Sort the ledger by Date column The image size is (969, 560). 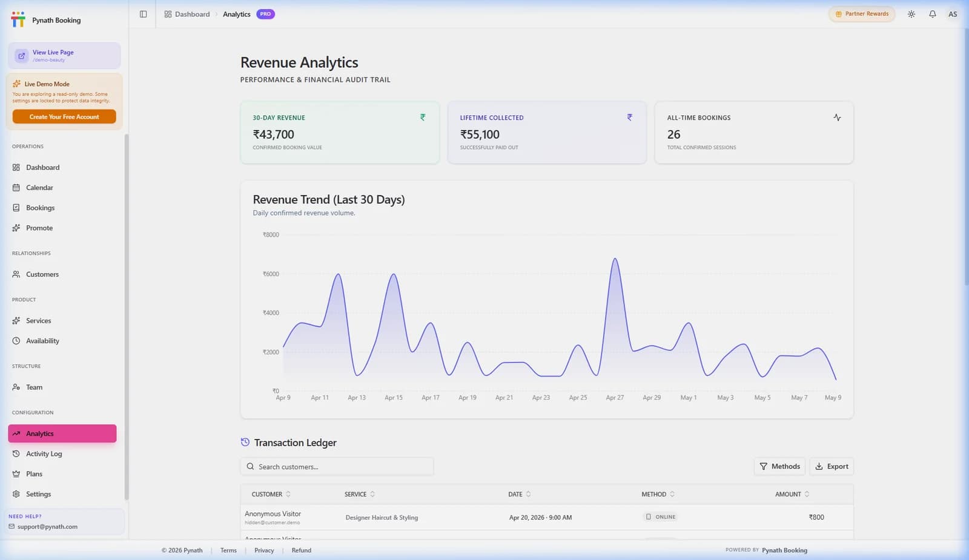520,495
